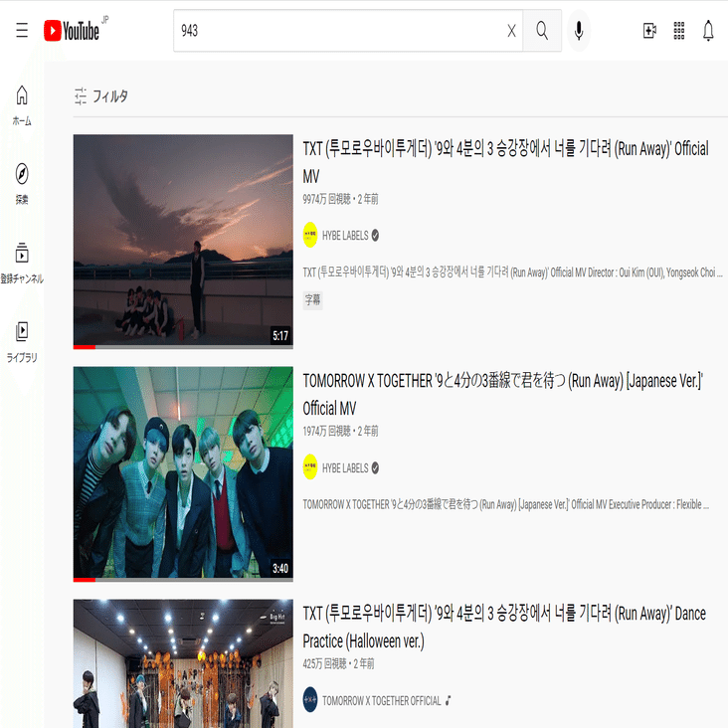This screenshot has height=728, width=728.
Task: Open the Japanese Ver. MV thumbnail
Action: click(x=183, y=474)
